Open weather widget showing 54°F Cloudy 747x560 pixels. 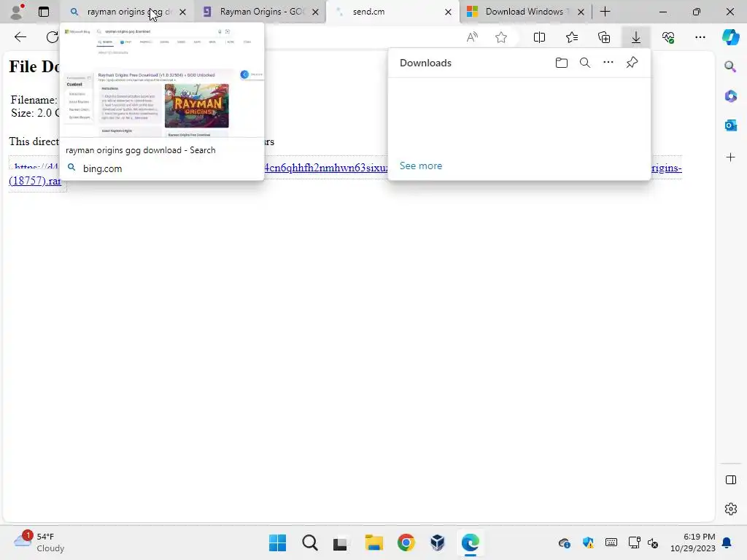39,542
